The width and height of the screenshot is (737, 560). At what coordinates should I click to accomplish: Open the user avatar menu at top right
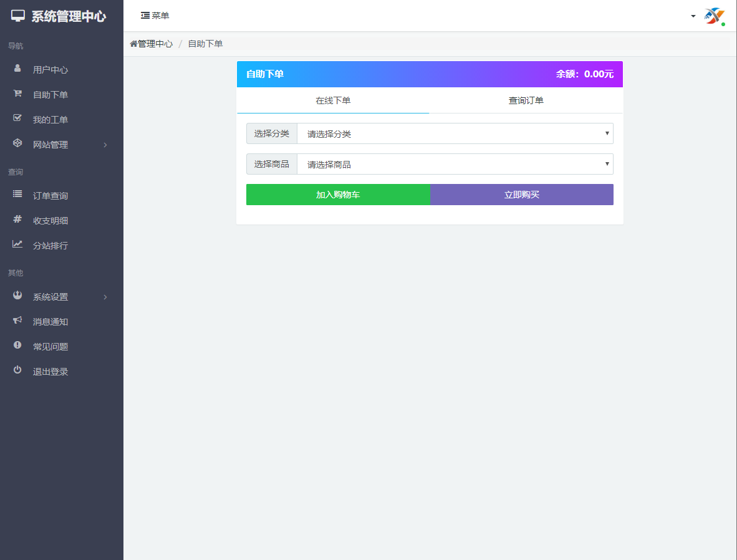click(x=713, y=16)
